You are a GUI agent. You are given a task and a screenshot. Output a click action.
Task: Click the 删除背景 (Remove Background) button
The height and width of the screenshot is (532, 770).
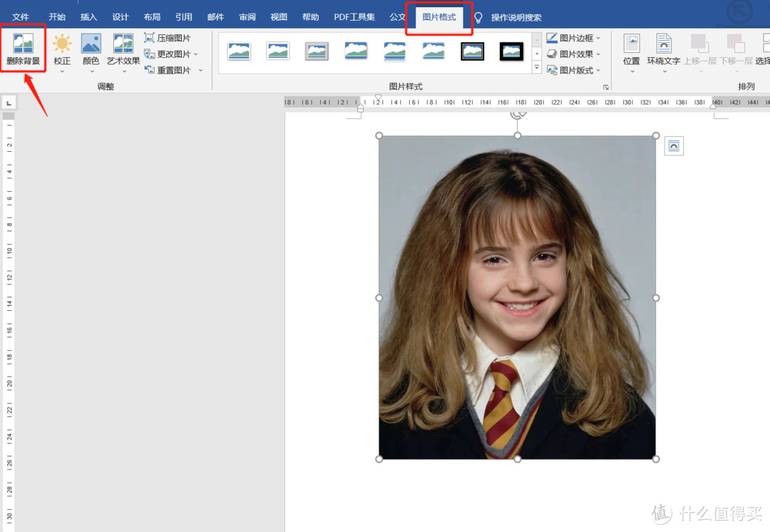tap(24, 48)
